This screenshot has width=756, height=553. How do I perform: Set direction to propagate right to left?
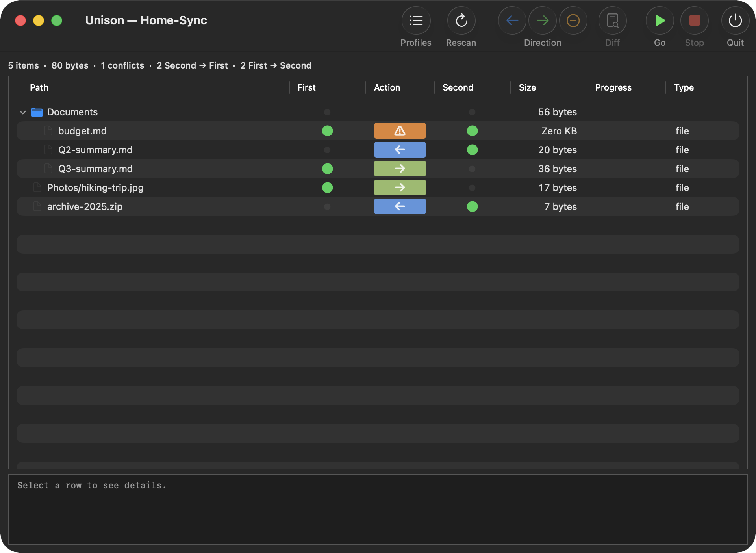(512, 20)
